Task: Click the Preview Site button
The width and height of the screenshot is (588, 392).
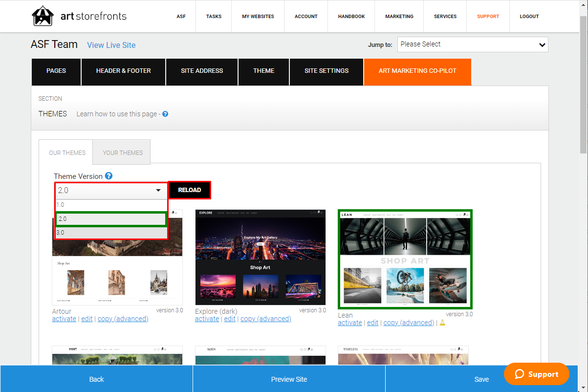Action: tap(289, 379)
